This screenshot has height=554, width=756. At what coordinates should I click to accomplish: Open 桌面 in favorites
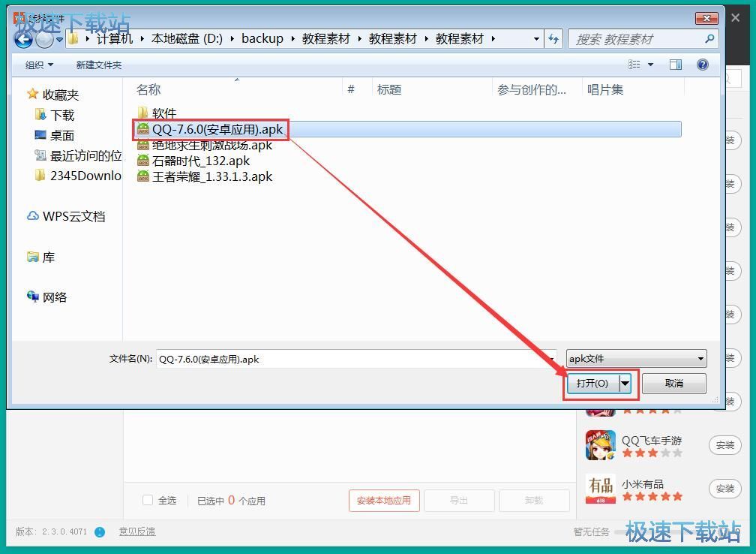point(55,135)
